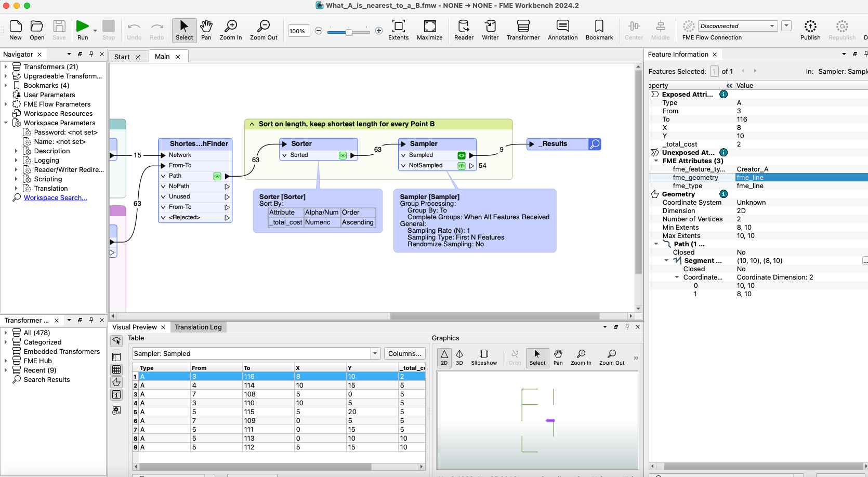Collapse the green Sort on length bookmark
Screen dimensions: 868x477
tap(252, 124)
